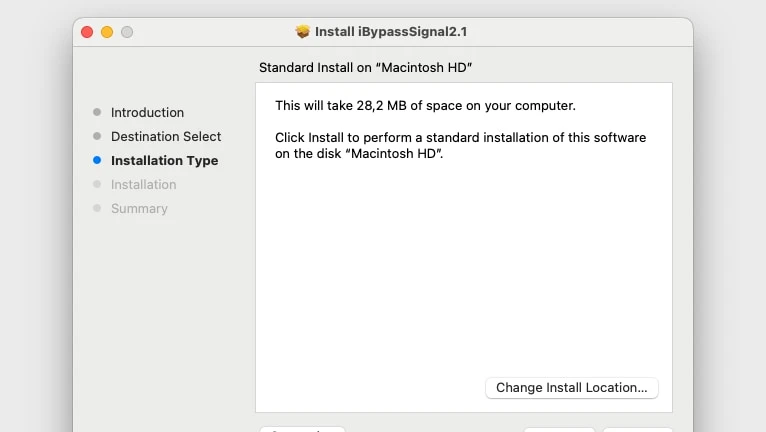Click the Installation Type step label

tap(164, 160)
